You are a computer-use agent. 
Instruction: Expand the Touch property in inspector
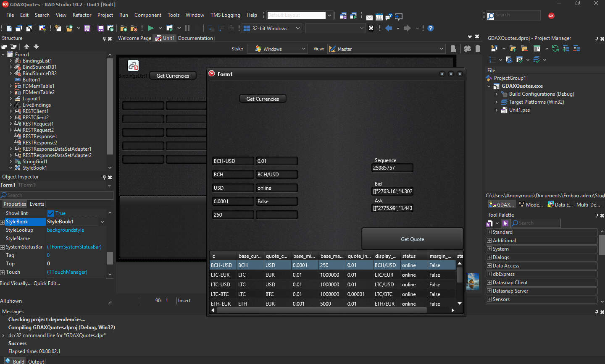click(x=3, y=272)
